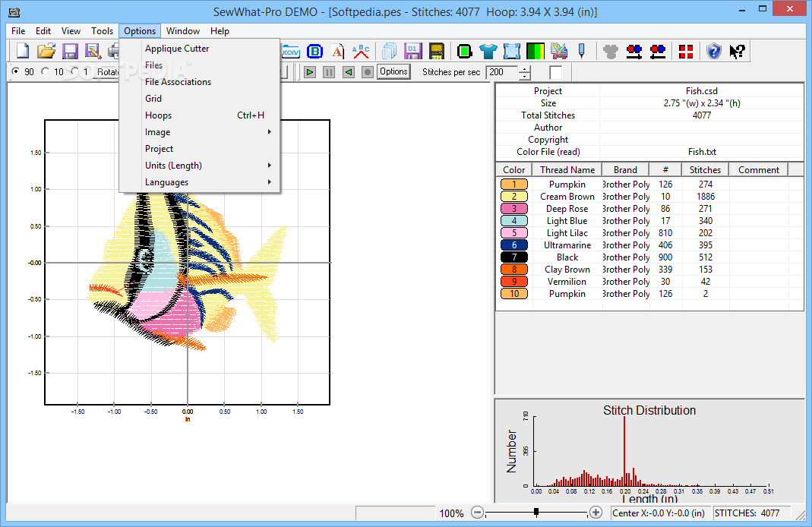Increase stitches per sec with up arrow
This screenshot has width=812, height=527.
(x=525, y=69)
